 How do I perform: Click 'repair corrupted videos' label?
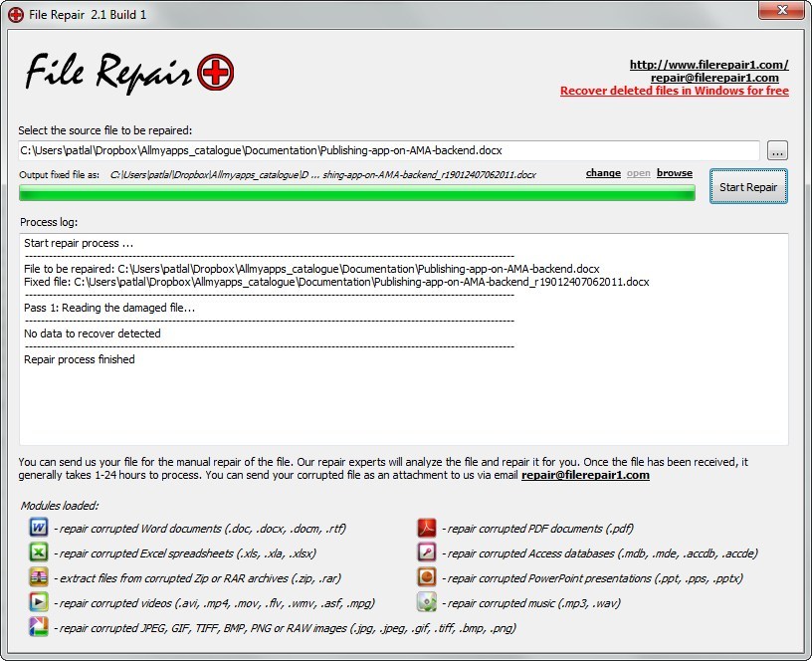pos(214,603)
